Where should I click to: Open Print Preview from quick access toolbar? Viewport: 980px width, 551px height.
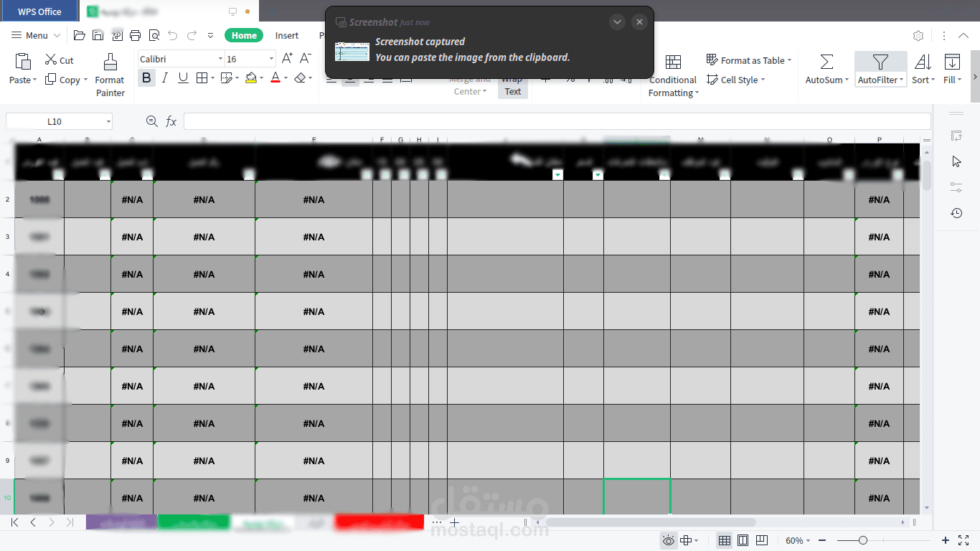[154, 35]
